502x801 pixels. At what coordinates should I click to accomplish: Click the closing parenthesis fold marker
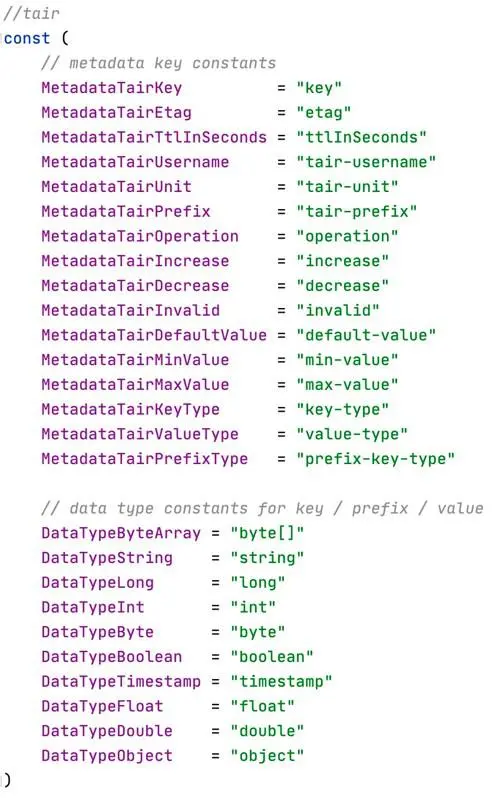click(2, 780)
